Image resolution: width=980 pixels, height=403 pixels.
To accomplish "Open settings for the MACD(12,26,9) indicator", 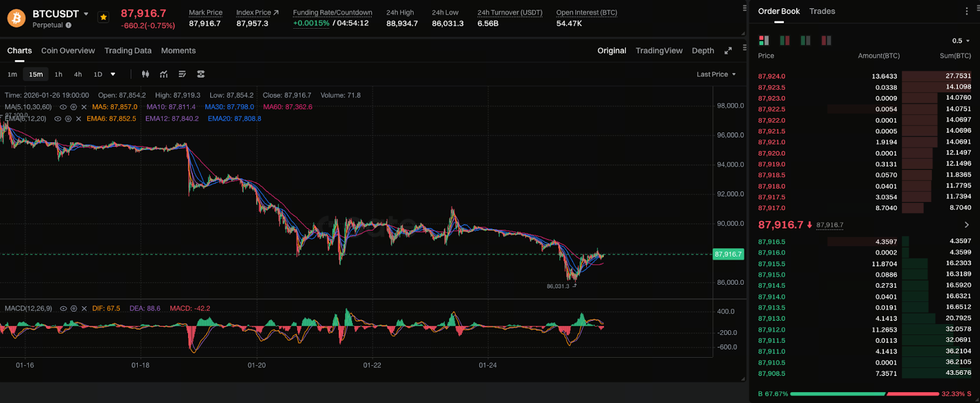I will (73, 309).
